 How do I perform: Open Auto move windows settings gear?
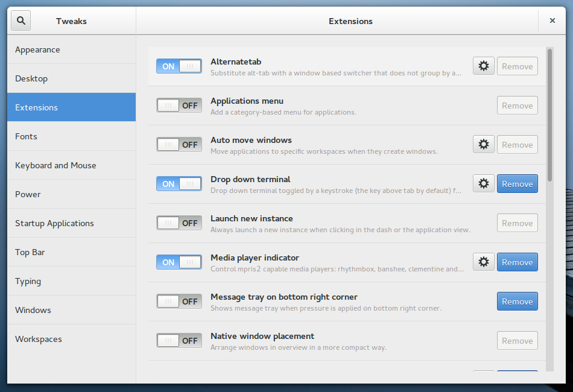483,145
